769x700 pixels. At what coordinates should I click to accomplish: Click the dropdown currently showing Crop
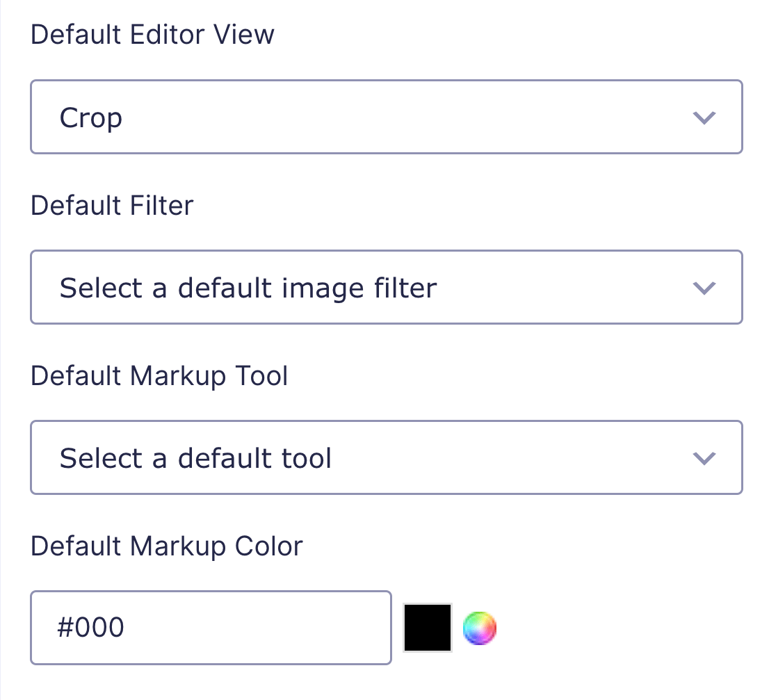point(386,117)
